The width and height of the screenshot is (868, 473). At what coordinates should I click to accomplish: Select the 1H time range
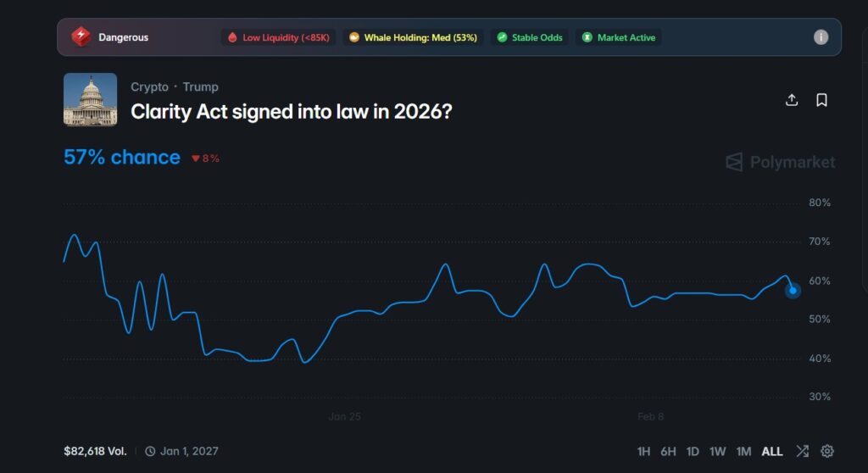(x=644, y=451)
